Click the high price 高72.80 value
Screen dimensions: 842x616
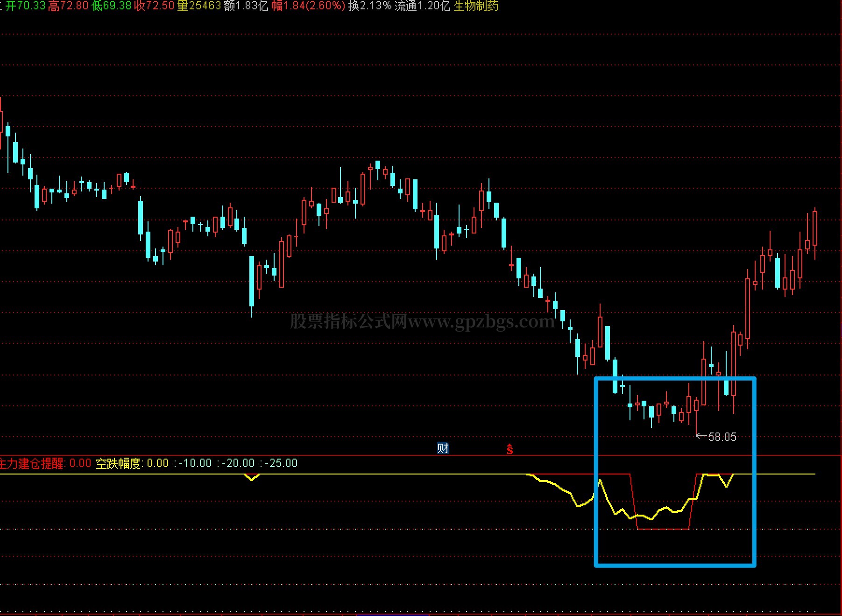(68, 6)
